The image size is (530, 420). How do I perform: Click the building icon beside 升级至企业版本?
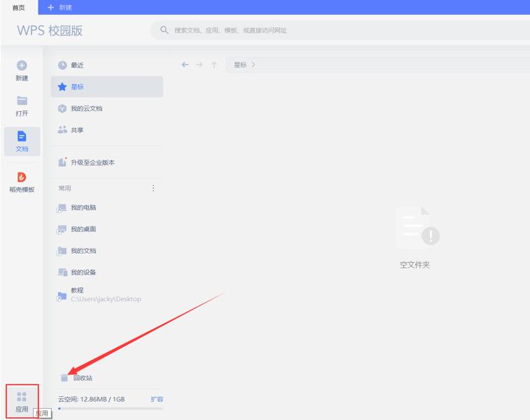62,162
